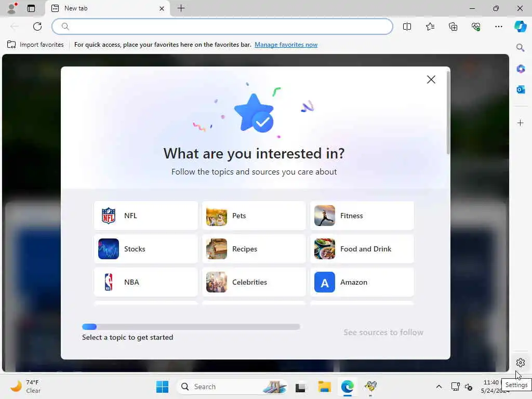Viewport: 532px width, 399px height.
Task: Follow the Amazon topic
Action: point(362,282)
